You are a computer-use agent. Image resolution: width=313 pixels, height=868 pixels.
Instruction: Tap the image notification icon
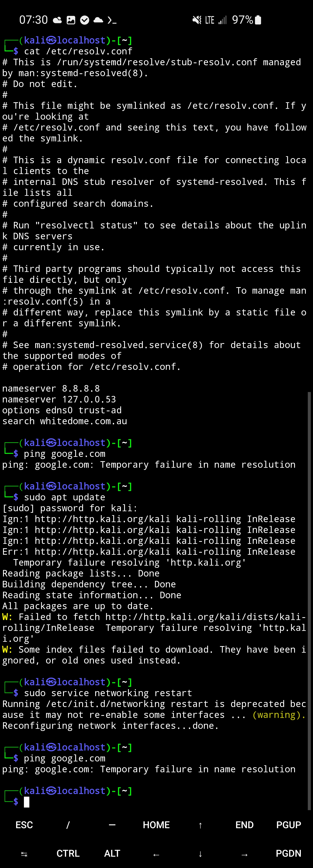click(x=71, y=20)
